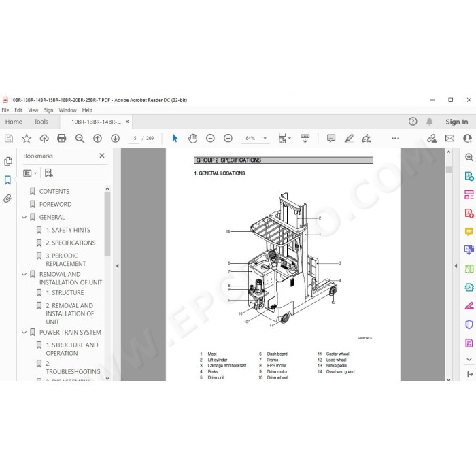
Task: Select the highlighter pen tool
Action: pos(349,139)
